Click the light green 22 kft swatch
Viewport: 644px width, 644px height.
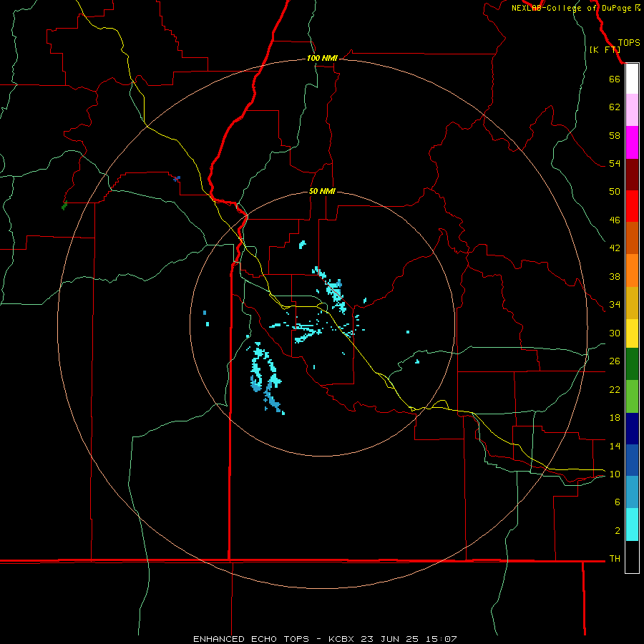pyautogui.click(x=632, y=396)
